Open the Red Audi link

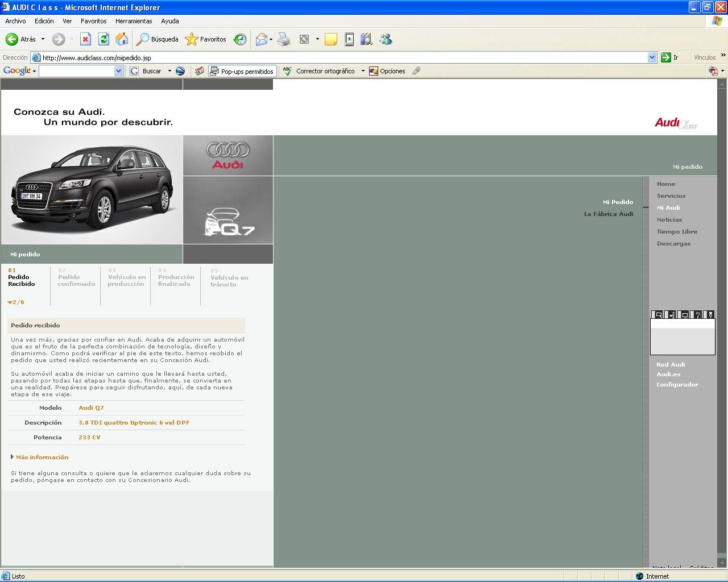tap(671, 365)
